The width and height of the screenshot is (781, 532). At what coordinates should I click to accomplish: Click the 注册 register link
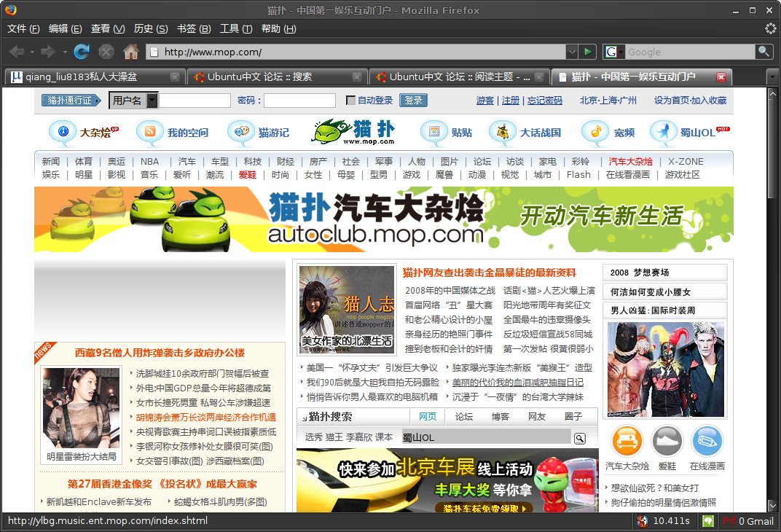(x=510, y=101)
